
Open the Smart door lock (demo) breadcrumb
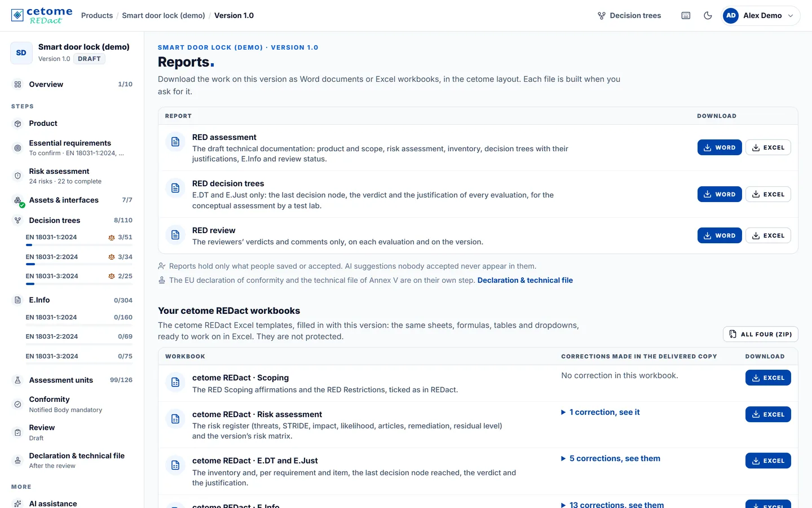[x=164, y=16]
